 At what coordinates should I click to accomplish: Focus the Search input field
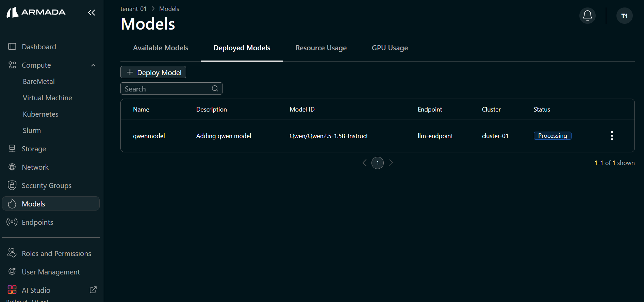click(171, 88)
